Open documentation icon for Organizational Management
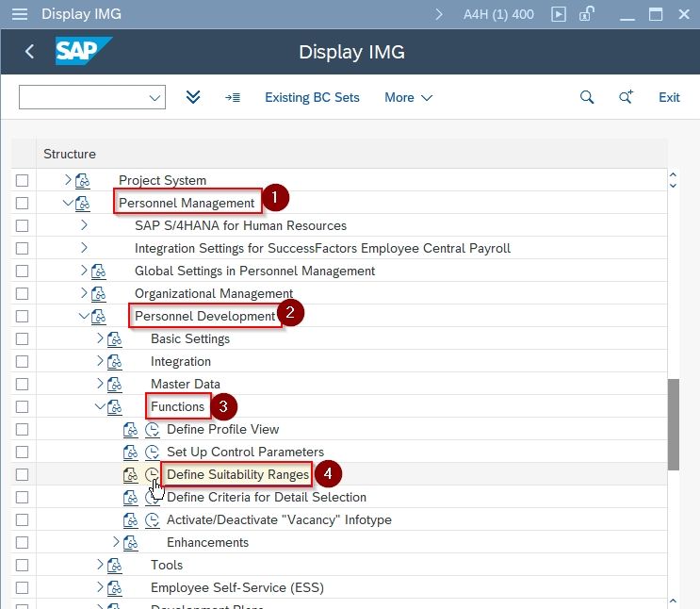Viewport: 700px width, 609px height. (98, 294)
